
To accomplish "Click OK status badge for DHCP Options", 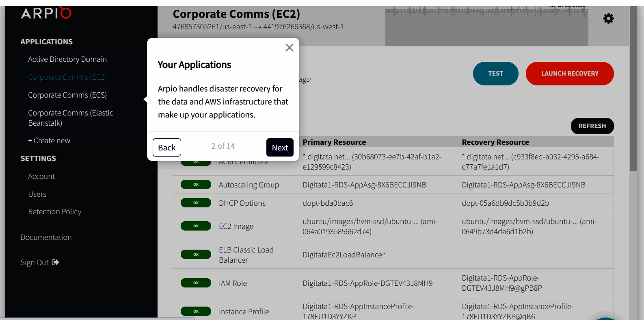I will pos(196,203).
